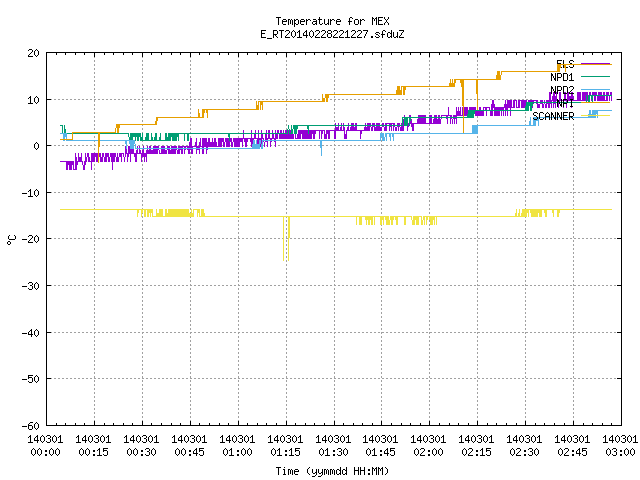The image size is (640, 480).
Task: Click the "Time (yymmdd HH:MM)" axis title
Action: click(x=332, y=471)
